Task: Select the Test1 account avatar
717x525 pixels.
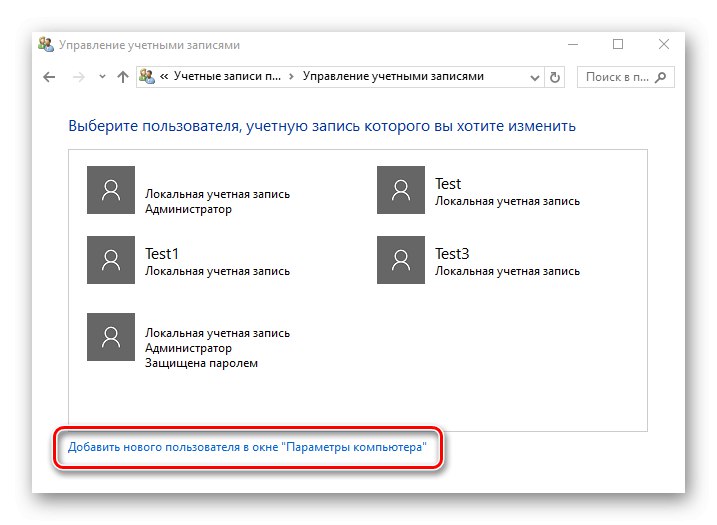Action: click(111, 260)
